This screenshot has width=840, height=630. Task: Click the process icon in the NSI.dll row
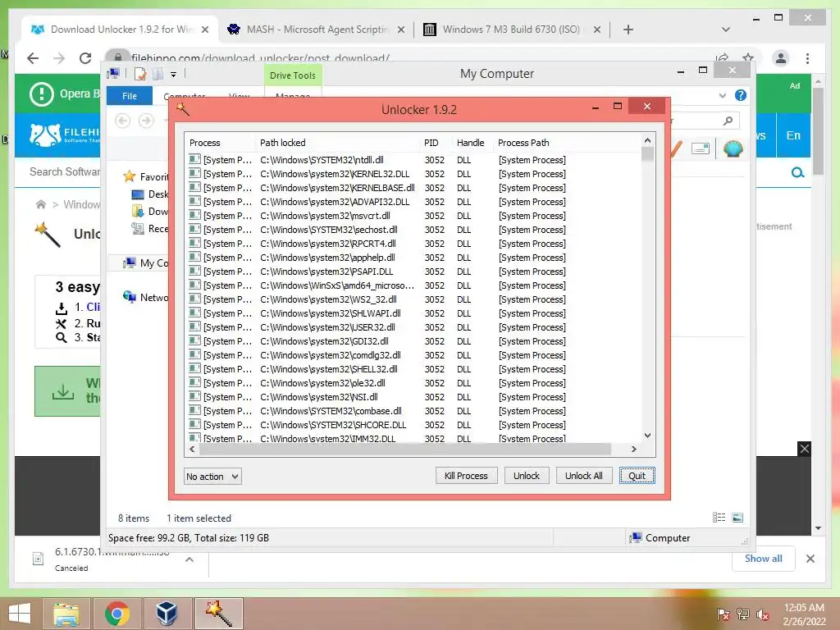click(x=195, y=396)
